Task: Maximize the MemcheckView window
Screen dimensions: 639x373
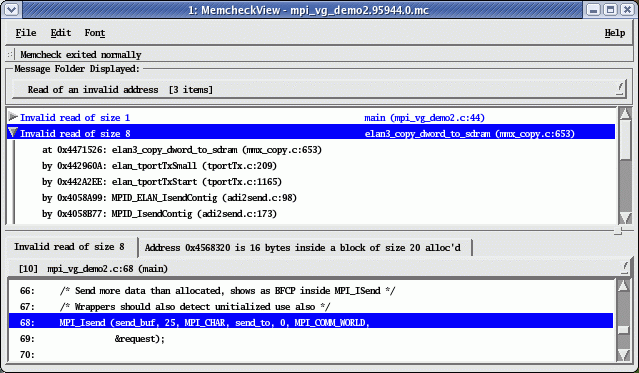Action: tap(610, 9)
